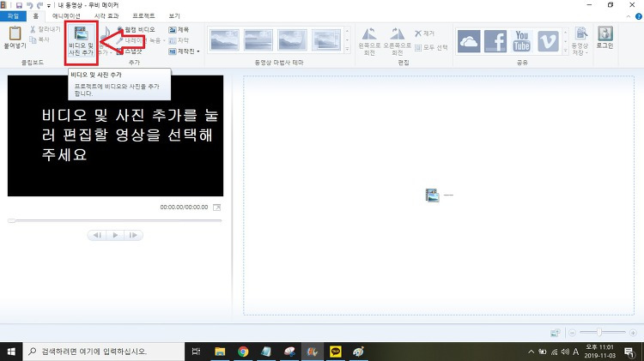Click storyboard placeholder to browse for videos
This screenshot has width=644, height=361.
[x=439, y=196]
